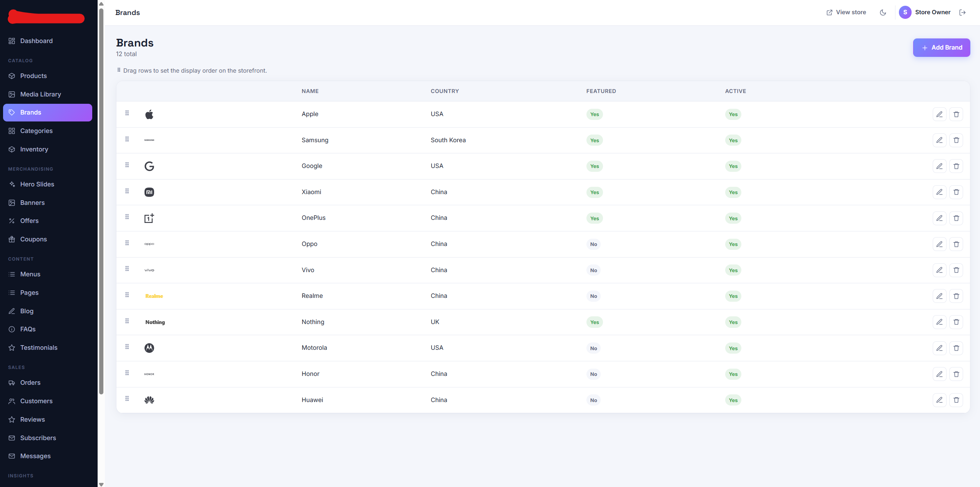Open the View store link

pyautogui.click(x=846, y=12)
